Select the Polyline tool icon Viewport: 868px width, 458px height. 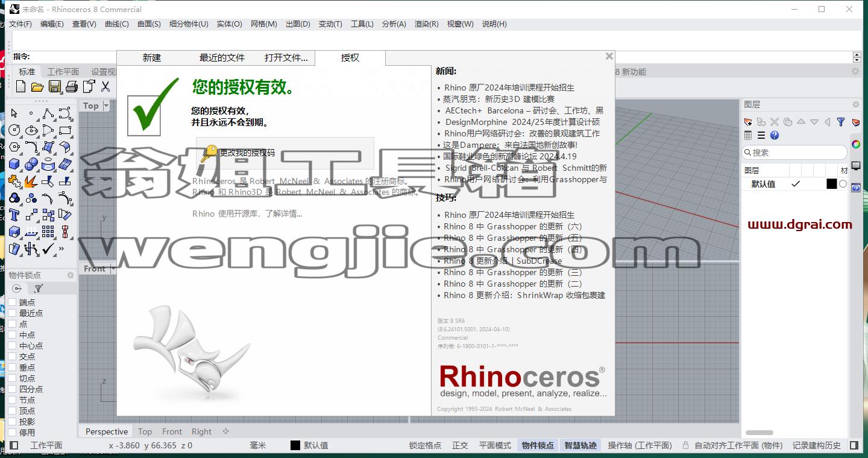click(48, 113)
